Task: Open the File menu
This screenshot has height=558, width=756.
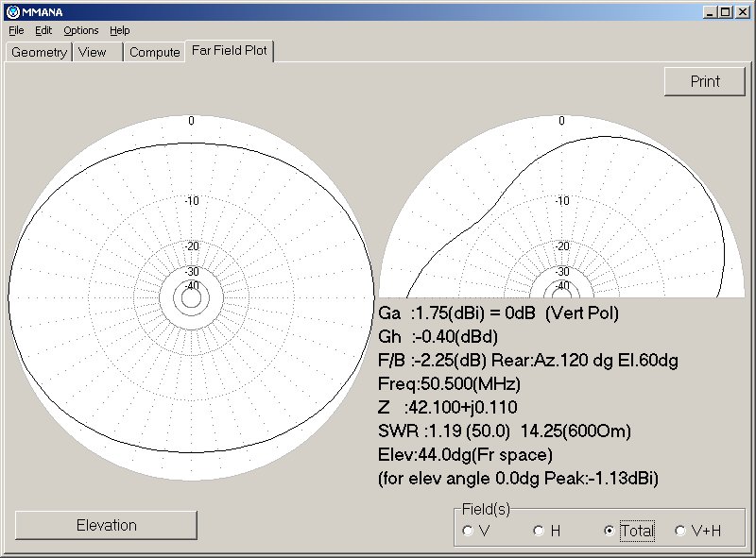Action: pos(15,29)
